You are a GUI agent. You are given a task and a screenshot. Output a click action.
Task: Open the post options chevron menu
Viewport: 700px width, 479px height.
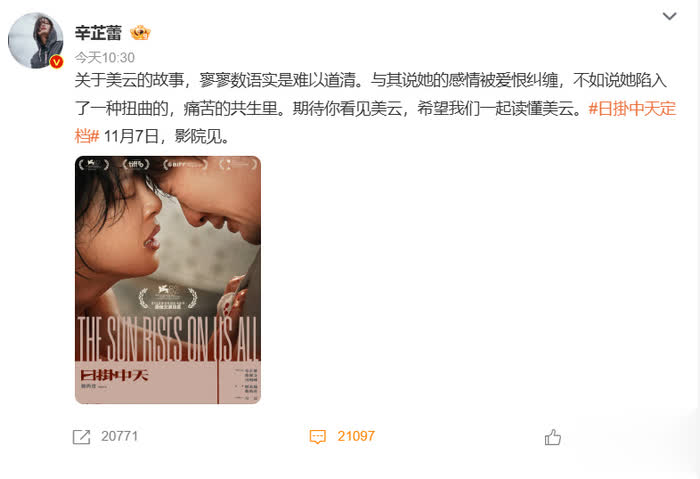click(669, 17)
